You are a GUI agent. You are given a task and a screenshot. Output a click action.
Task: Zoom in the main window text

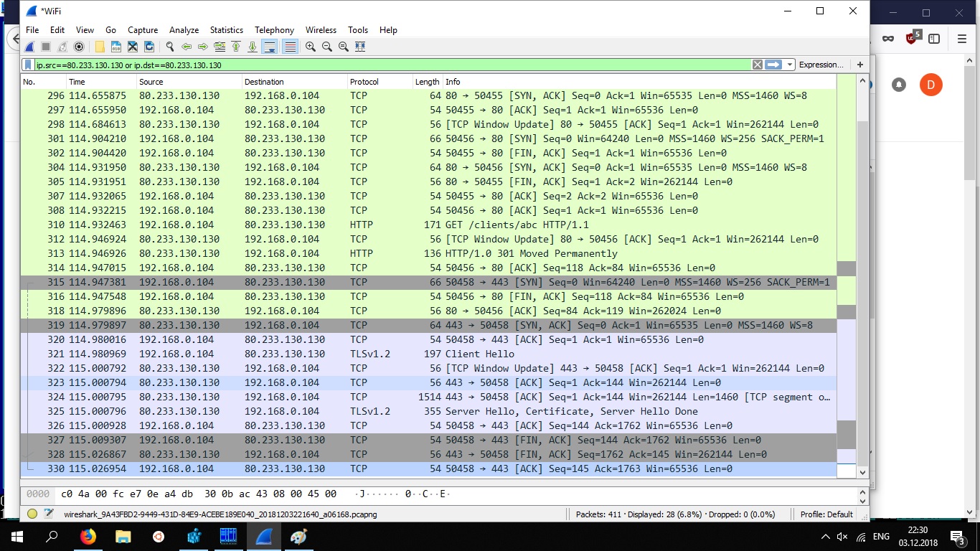tap(311, 47)
